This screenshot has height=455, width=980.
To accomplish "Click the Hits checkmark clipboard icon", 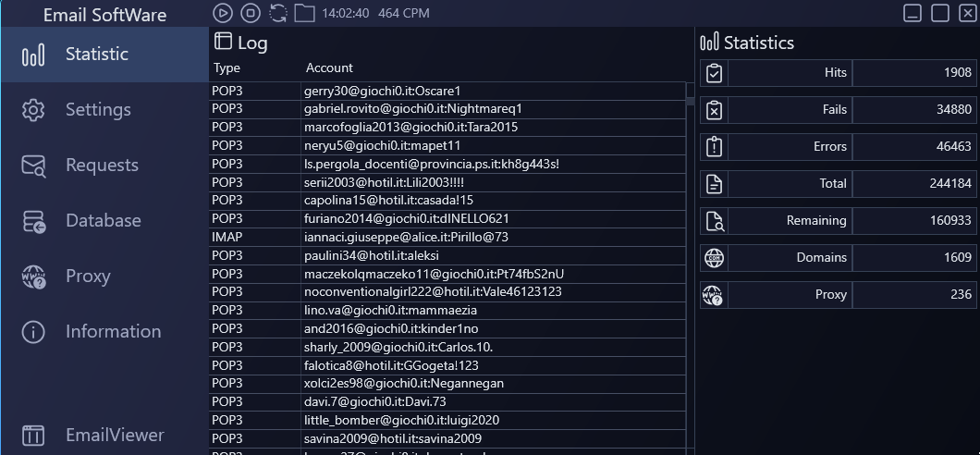I will click(714, 73).
